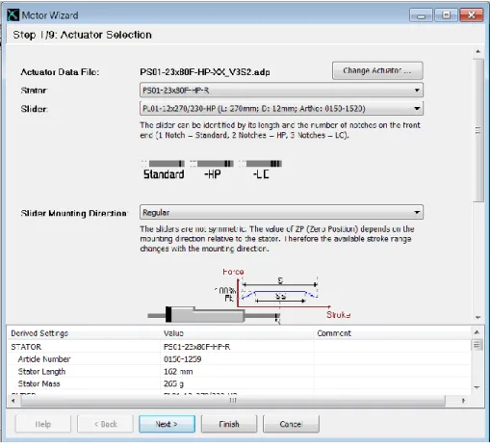The width and height of the screenshot is (490, 448).
Task: Open the Slider selection dropdown
Action: 281,109
